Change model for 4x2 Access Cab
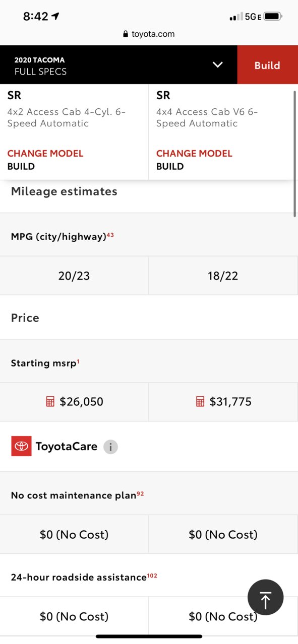Screen dimensions: 298x644 [45, 154]
